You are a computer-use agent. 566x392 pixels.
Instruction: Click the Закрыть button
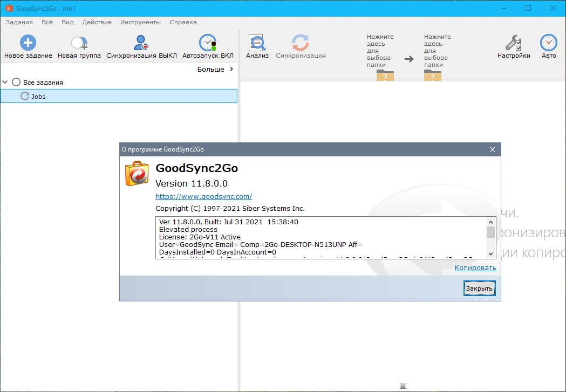point(479,288)
